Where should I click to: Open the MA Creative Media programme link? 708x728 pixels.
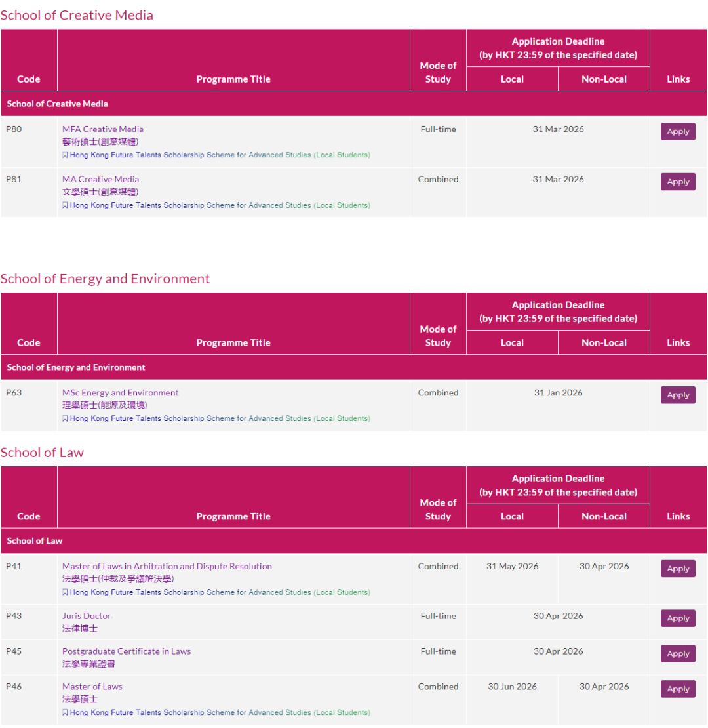100,179
